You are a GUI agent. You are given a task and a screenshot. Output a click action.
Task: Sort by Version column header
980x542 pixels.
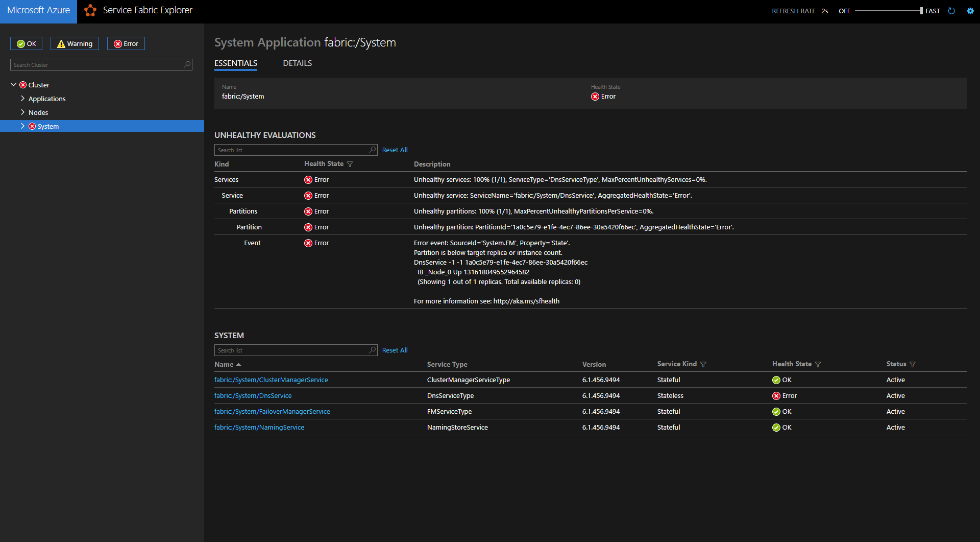(x=594, y=364)
